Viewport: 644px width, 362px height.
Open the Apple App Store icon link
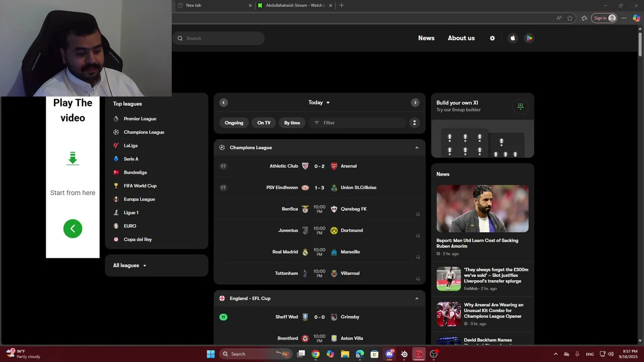513,38
